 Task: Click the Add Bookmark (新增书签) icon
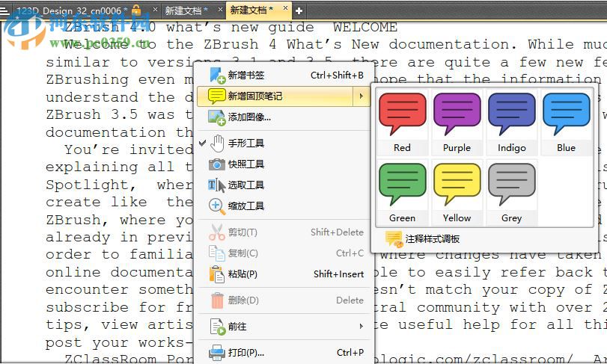click(x=217, y=75)
